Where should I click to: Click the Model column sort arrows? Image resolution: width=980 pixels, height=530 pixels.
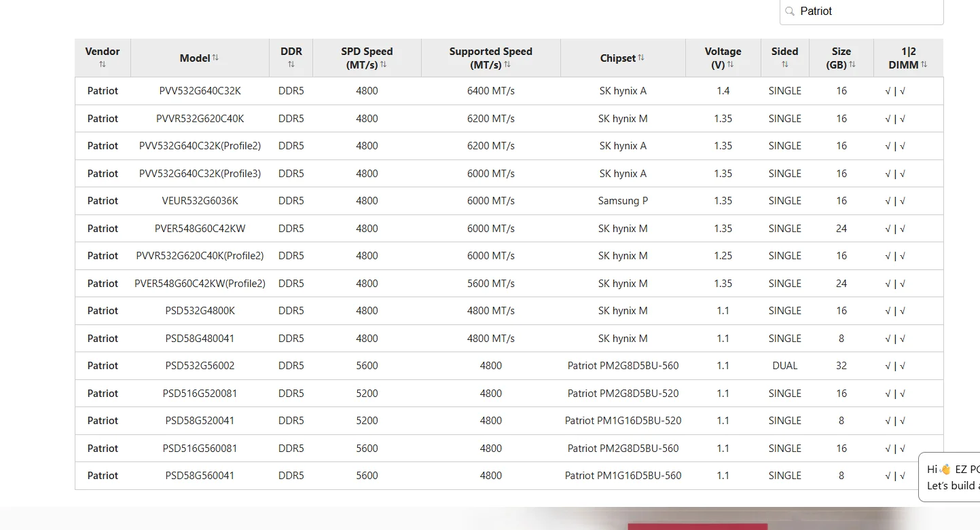point(215,58)
